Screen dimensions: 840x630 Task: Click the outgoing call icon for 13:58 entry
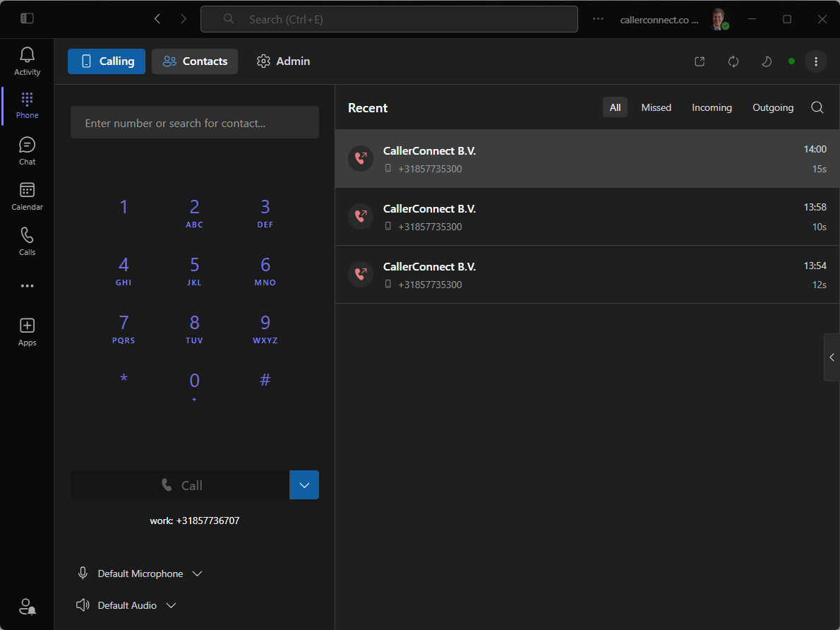361,217
